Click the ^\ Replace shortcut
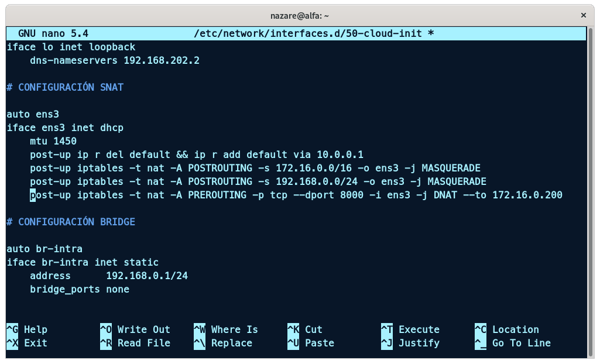 coord(225,343)
